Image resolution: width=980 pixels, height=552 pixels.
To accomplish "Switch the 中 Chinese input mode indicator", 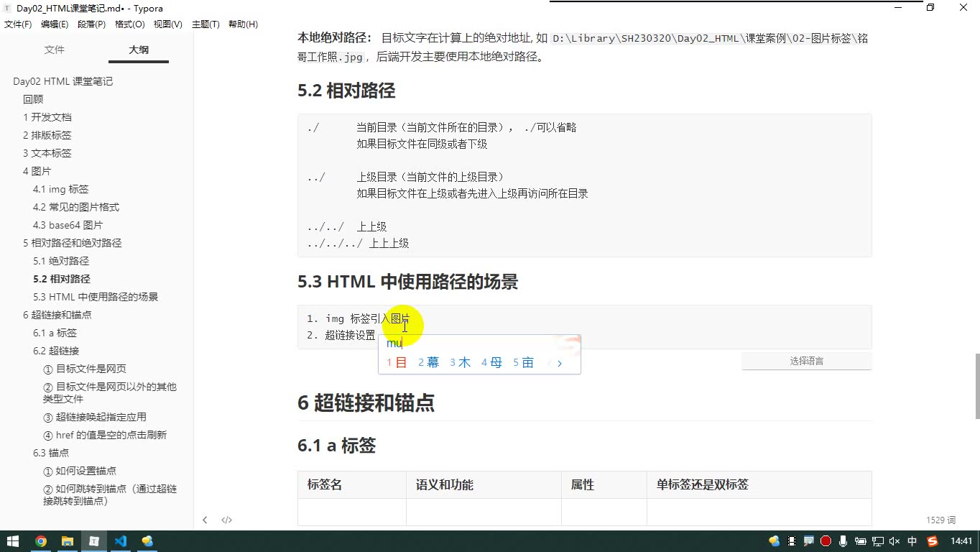I will [x=912, y=541].
